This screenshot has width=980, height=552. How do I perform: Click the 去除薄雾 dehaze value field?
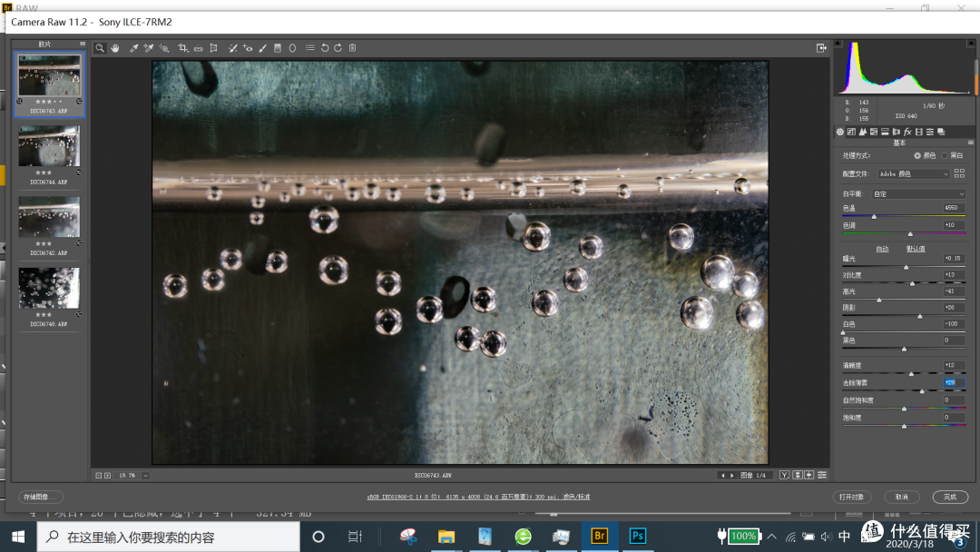click(954, 382)
